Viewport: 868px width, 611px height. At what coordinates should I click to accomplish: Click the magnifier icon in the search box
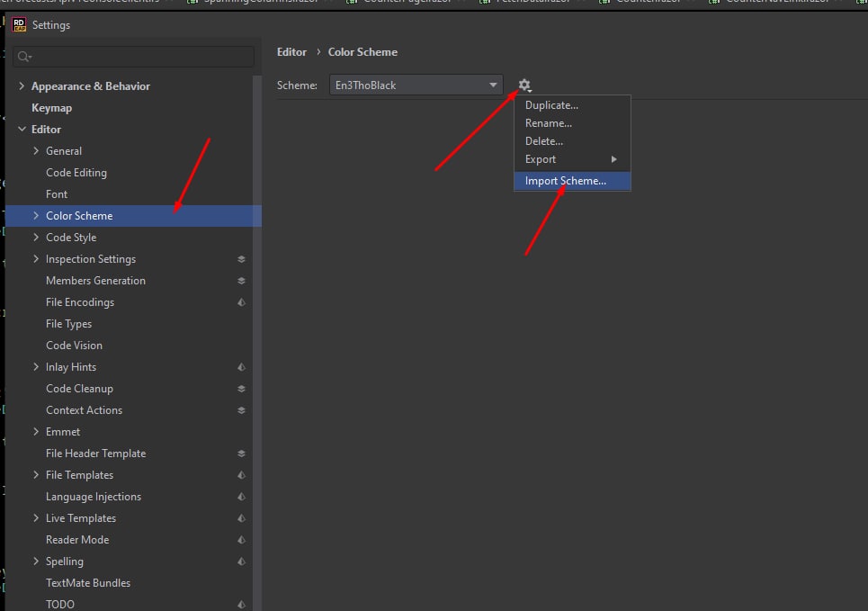point(24,57)
